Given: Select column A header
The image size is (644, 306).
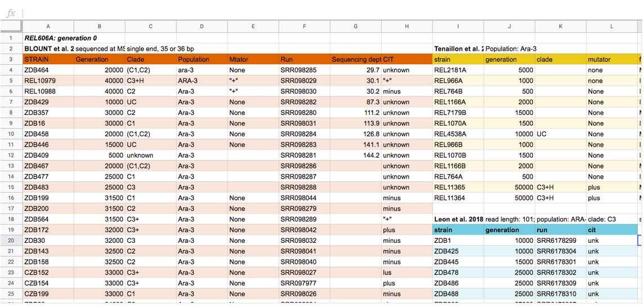Looking at the screenshot, I should (48, 26).
